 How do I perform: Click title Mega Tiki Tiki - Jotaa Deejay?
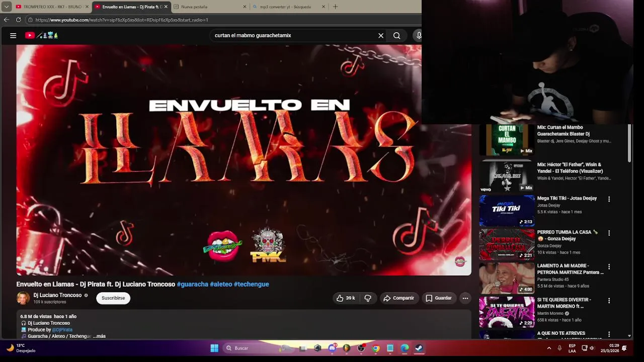coord(567,199)
